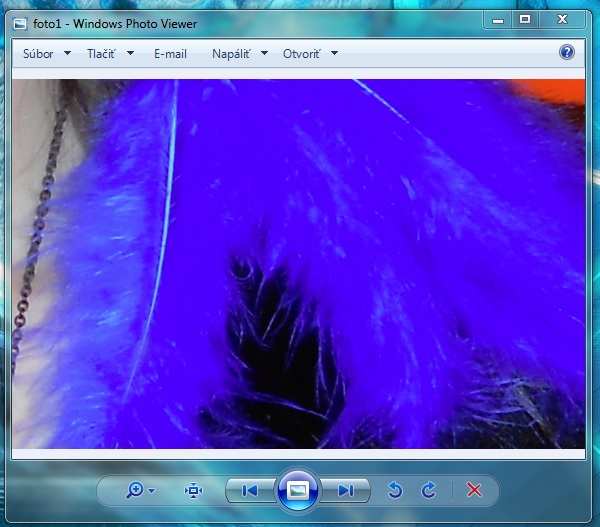This screenshot has height=527, width=600.
Task: Delete the photo with the red X
Action: (x=474, y=490)
